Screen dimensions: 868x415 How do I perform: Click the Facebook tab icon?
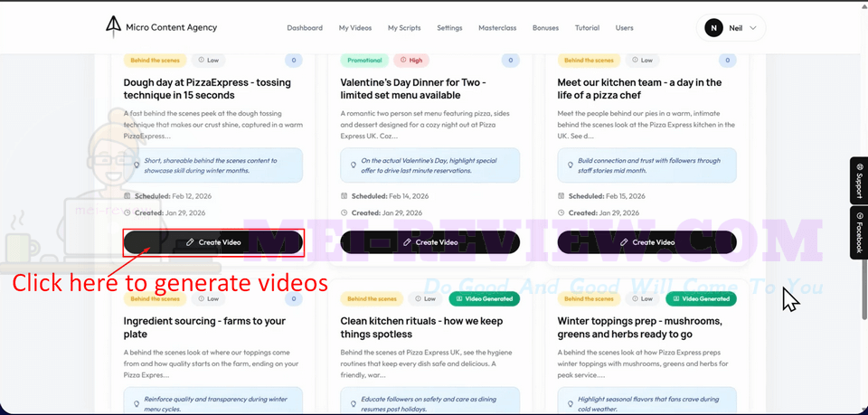(859, 216)
